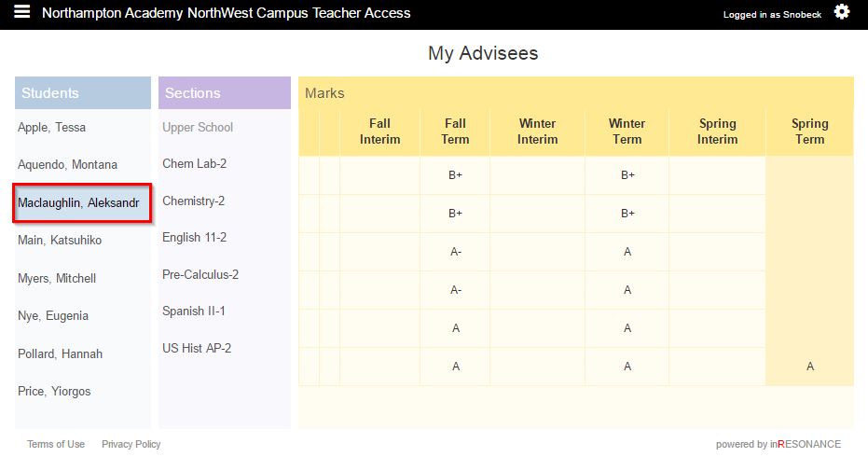Select student Pollard, Hannah
The height and width of the screenshot is (457, 868).
coord(61,354)
